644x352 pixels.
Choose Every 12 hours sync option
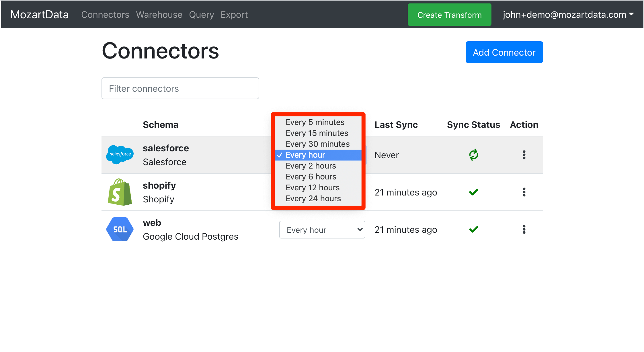click(318, 187)
